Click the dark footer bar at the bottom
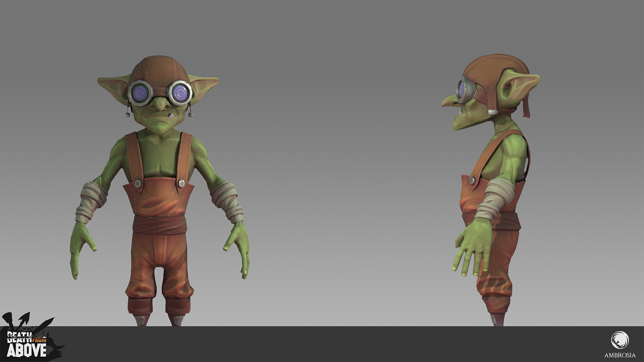This screenshot has height=362, width=644. [x=322, y=344]
